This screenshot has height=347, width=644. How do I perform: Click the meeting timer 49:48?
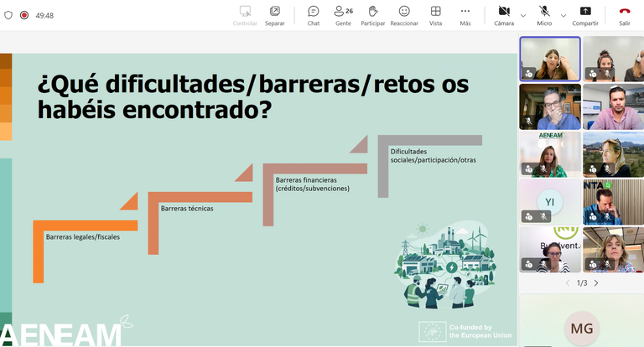point(44,16)
